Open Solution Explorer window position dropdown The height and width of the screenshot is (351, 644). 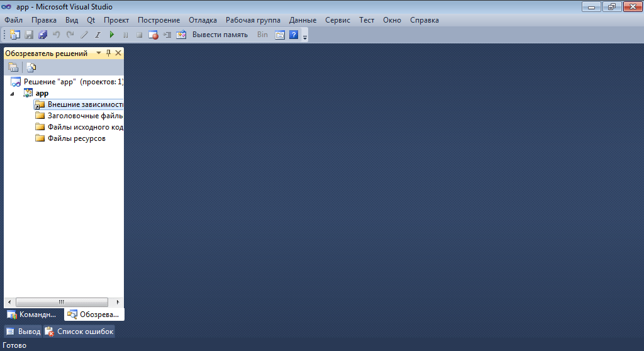99,53
